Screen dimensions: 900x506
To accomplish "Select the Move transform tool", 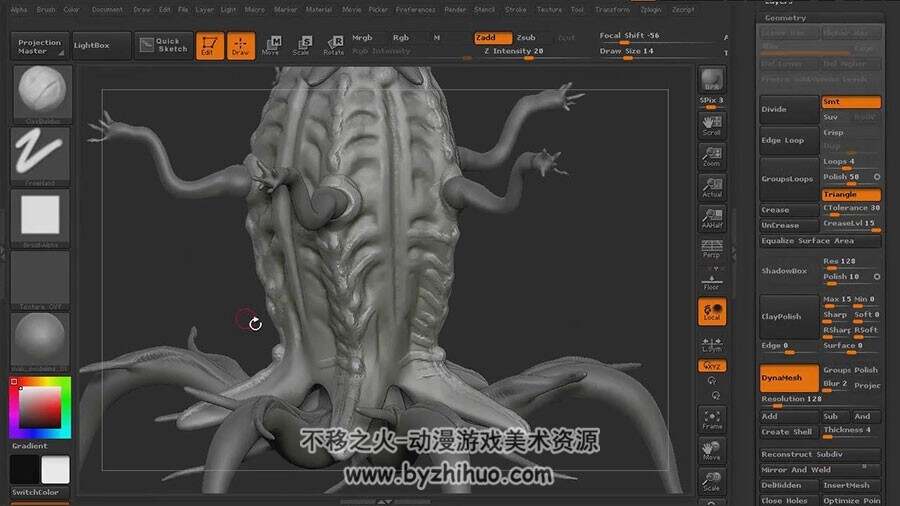I will pyautogui.click(x=271, y=45).
